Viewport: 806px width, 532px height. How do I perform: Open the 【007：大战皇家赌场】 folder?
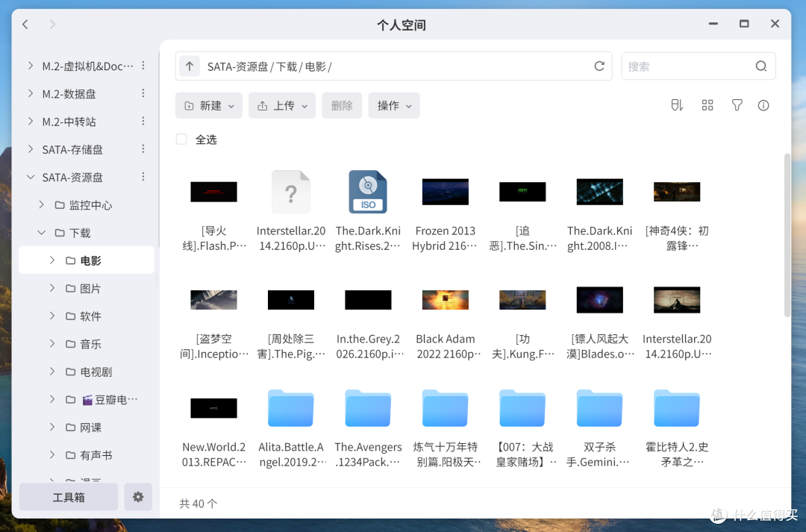click(x=522, y=408)
